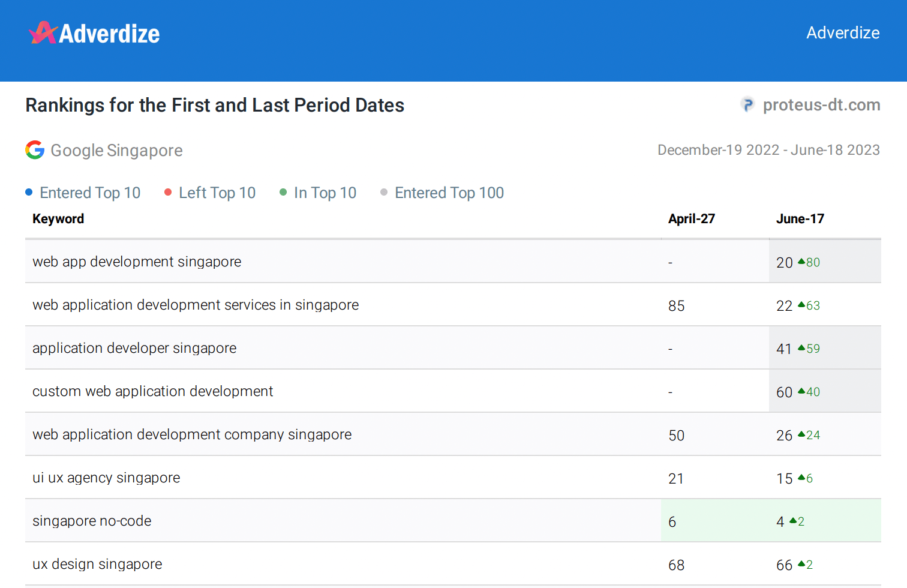
Task: Click the blue Entered Top 10 dot
Action: click(x=29, y=193)
